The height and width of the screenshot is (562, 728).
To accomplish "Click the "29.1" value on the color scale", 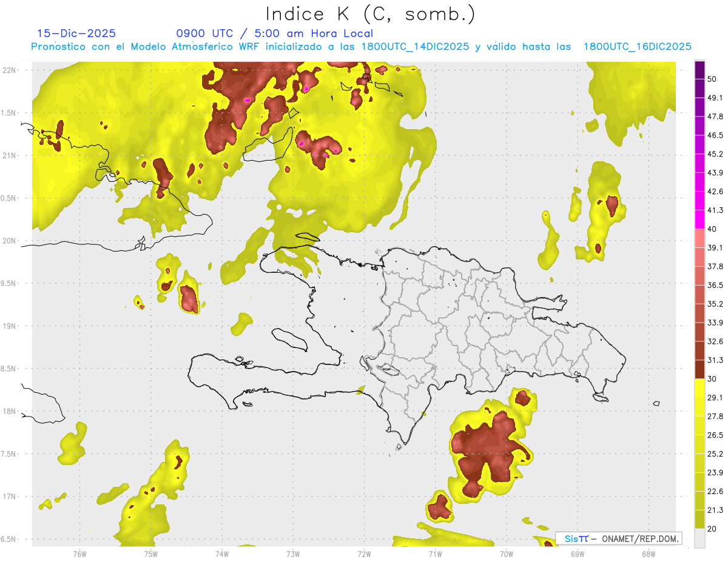I will [715, 398].
